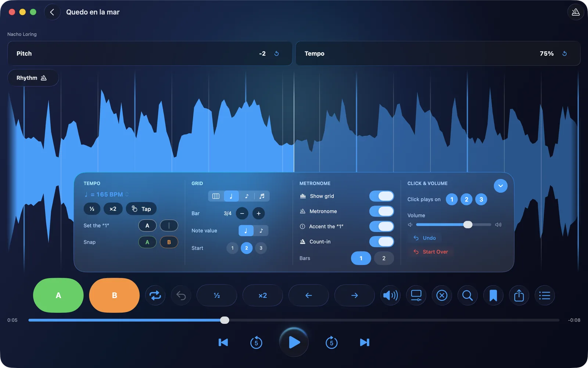Adjust the metronome Volume slider
This screenshot has height=368, width=588.
(453, 224)
